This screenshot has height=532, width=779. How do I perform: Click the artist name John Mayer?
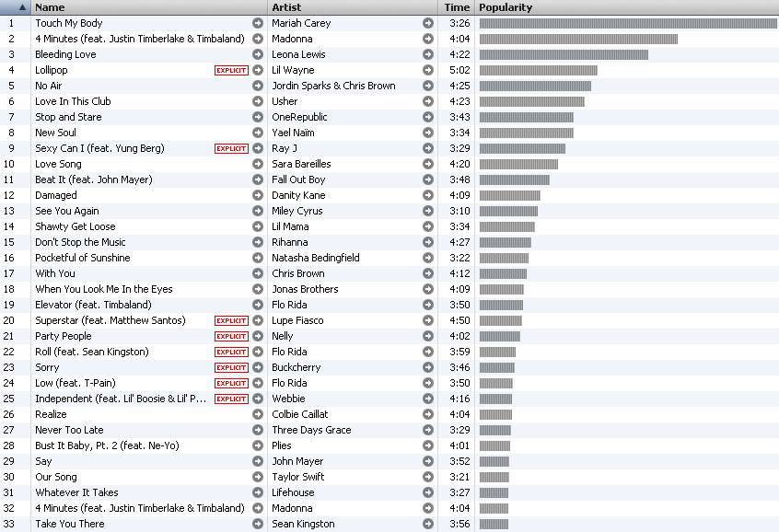coord(297,461)
